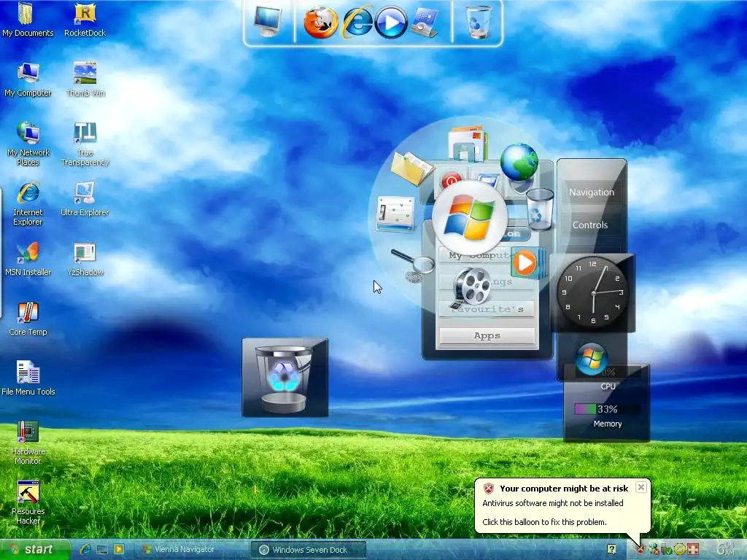Click the red square grid tray icon
This screenshot has height=560, width=747.
pos(692,550)
